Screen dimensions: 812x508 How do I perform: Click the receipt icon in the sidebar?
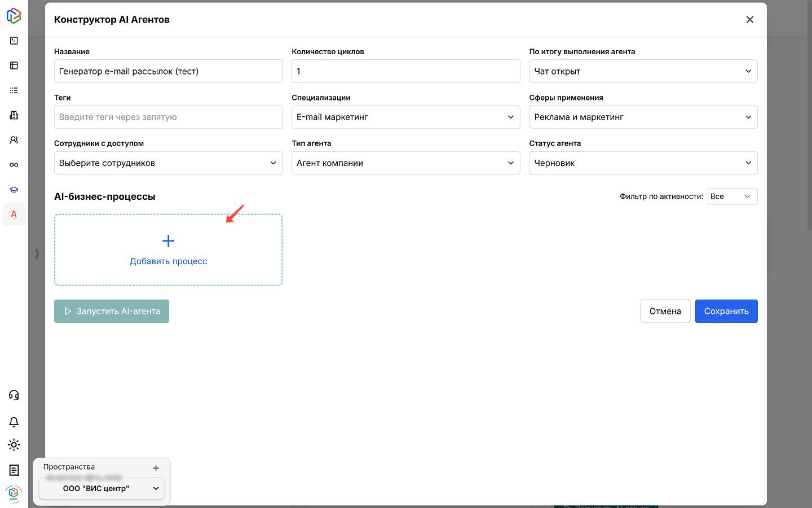tap(14, 470)
